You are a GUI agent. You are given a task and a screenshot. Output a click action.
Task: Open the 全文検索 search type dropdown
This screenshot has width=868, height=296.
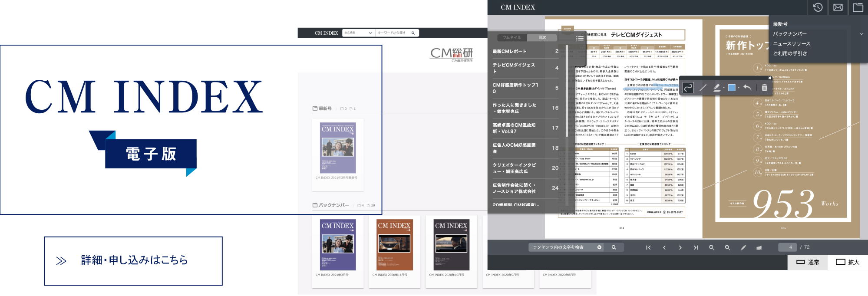358,33
